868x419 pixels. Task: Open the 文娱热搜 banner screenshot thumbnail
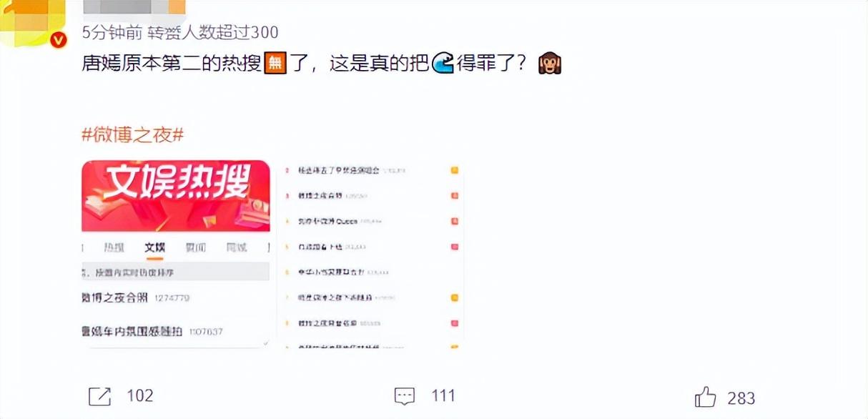click(176, 254)
